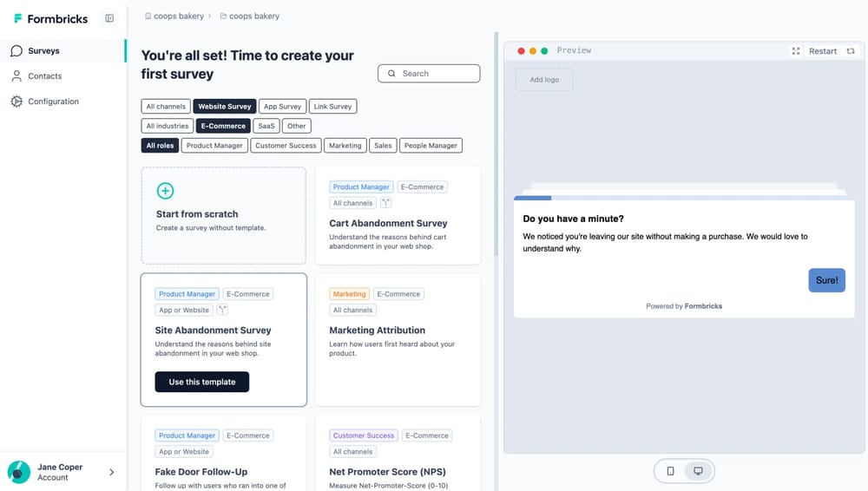The width and height of the screenshot is (868, 491).
Task: Select the Link Survey channel tab
Action: tap(333, 107)
